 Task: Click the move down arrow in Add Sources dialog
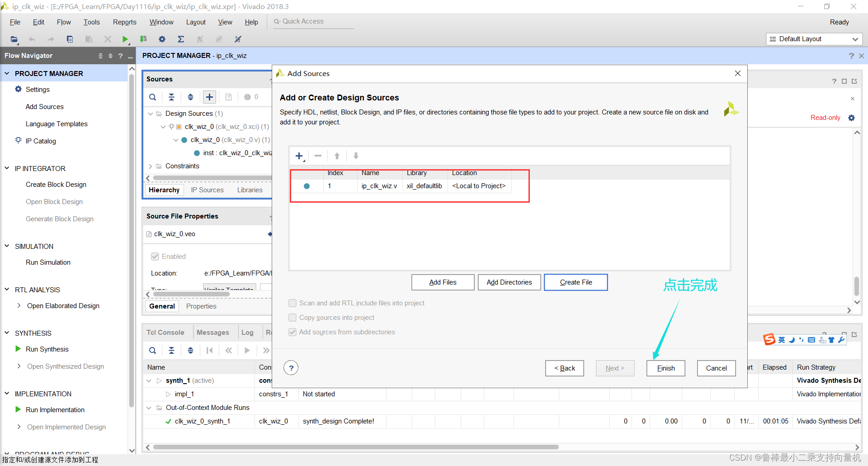[x=356, y=156]
